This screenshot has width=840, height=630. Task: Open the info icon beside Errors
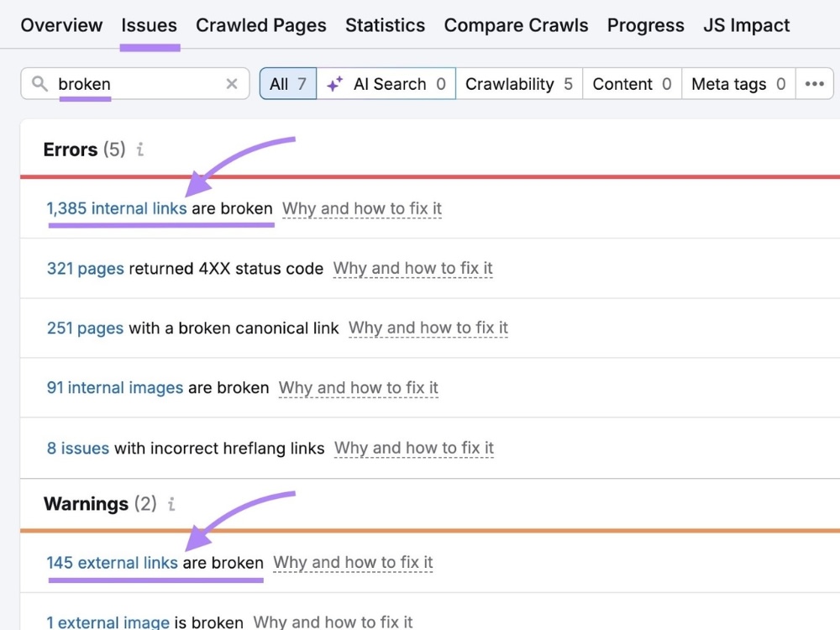[139, 149]
